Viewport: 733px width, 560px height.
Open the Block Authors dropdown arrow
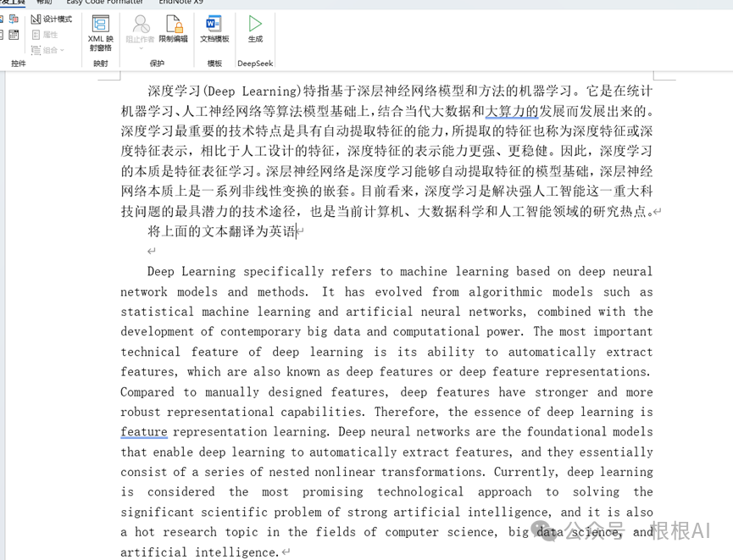[x=140, y=47]
